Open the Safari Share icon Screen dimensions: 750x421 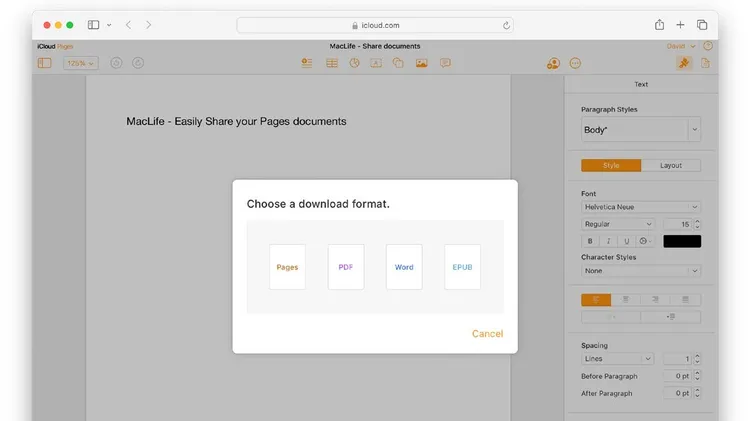click(x=659, y=25)
